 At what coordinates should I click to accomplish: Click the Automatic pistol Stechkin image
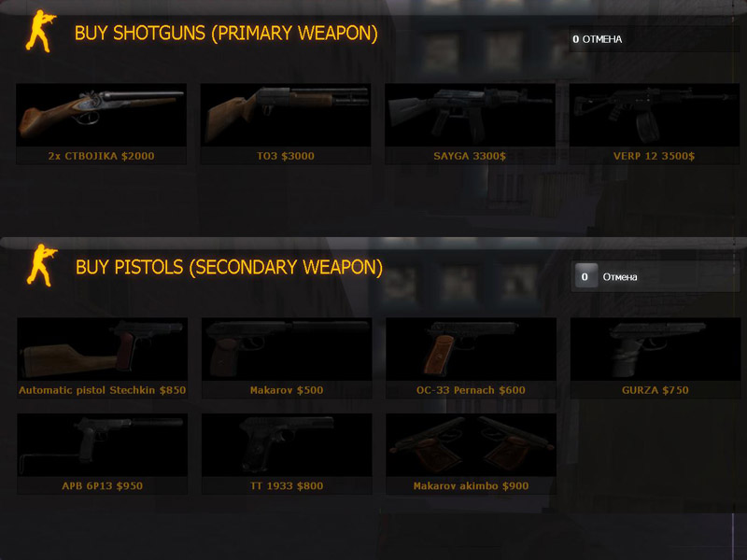[103, 349]
